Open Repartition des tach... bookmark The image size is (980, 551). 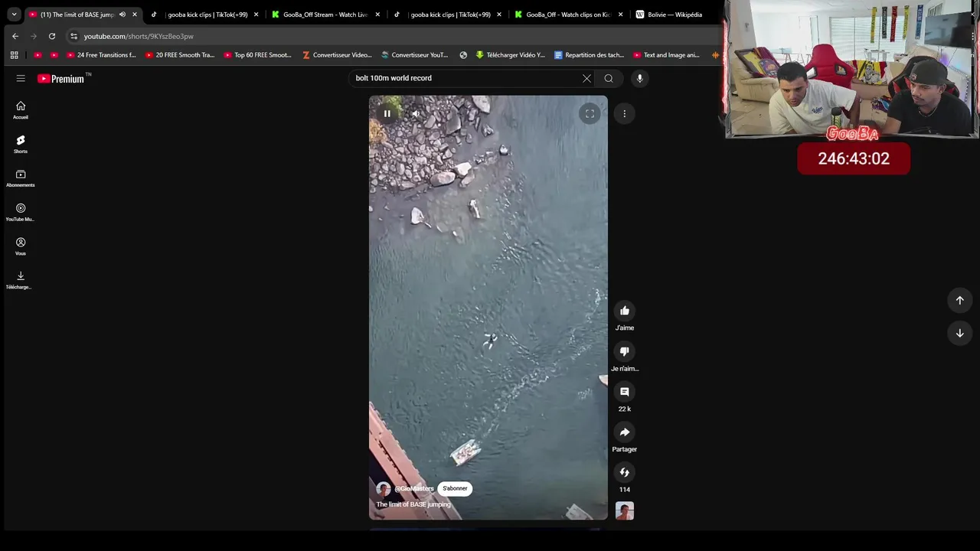(x=589, y=55)
